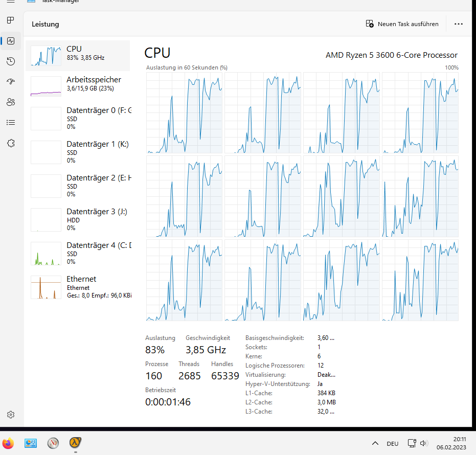Select Datenträger 1 (K:) SSD entry
The width and height of the screenshot is (476, 455).
pos(78,152)
